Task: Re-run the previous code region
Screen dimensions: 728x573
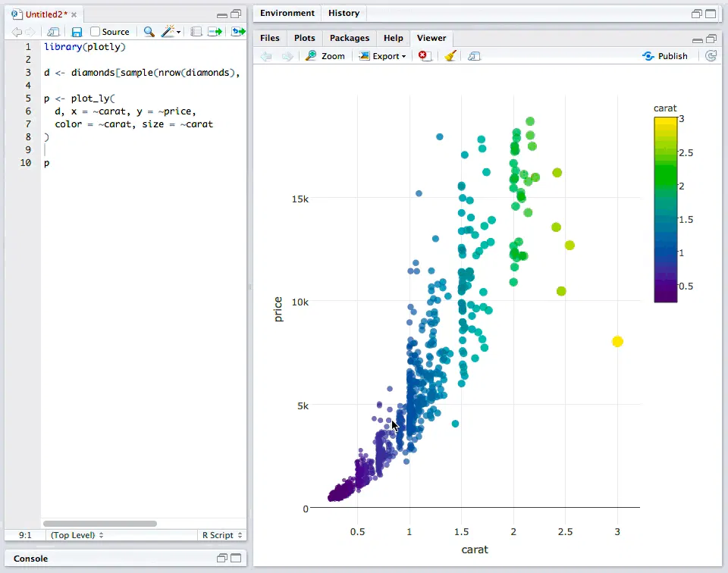Action: click(238, 32)
